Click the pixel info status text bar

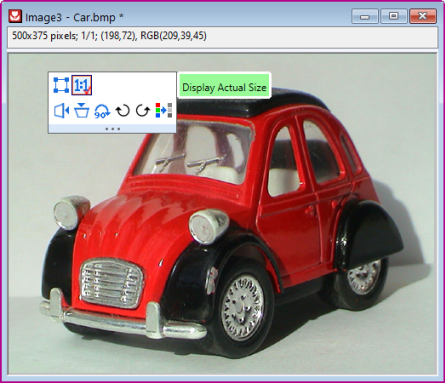[x=222, y=37]
